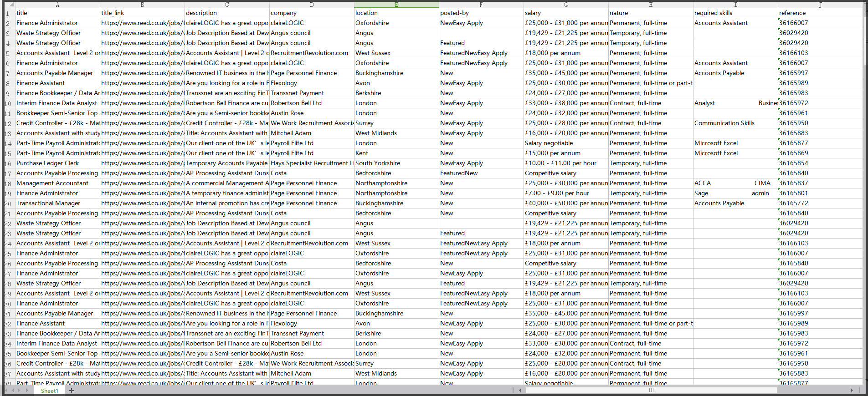868x396 pixels.
Task: Select row header 16
Action: [x=9, y=163]
